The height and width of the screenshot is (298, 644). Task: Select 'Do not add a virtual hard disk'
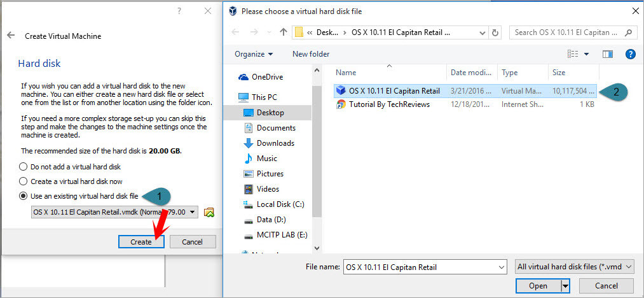point(70,167)
